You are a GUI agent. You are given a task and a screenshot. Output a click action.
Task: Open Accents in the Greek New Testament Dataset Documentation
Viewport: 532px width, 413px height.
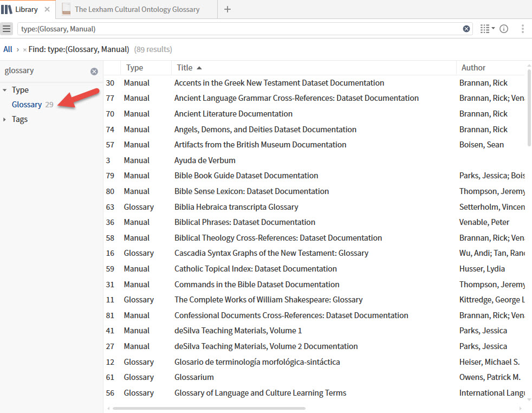click(279, 83)
